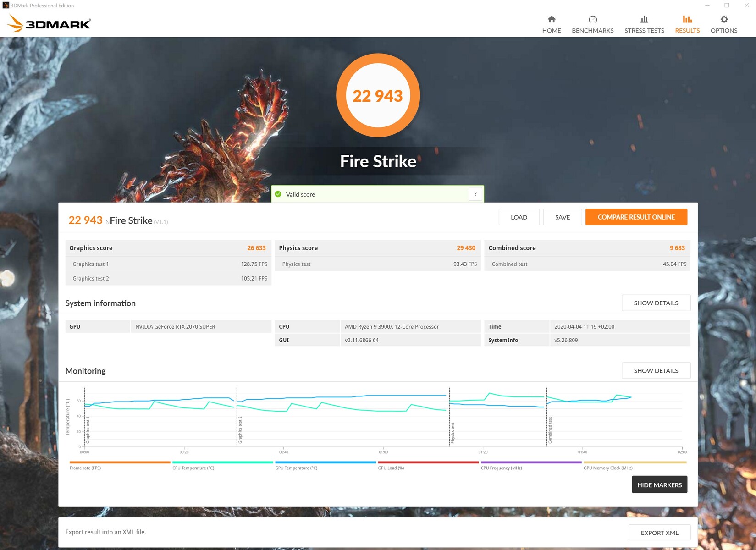
Task: Toggle GPU Memory Clock yellow legend
Action: point(635,465)
